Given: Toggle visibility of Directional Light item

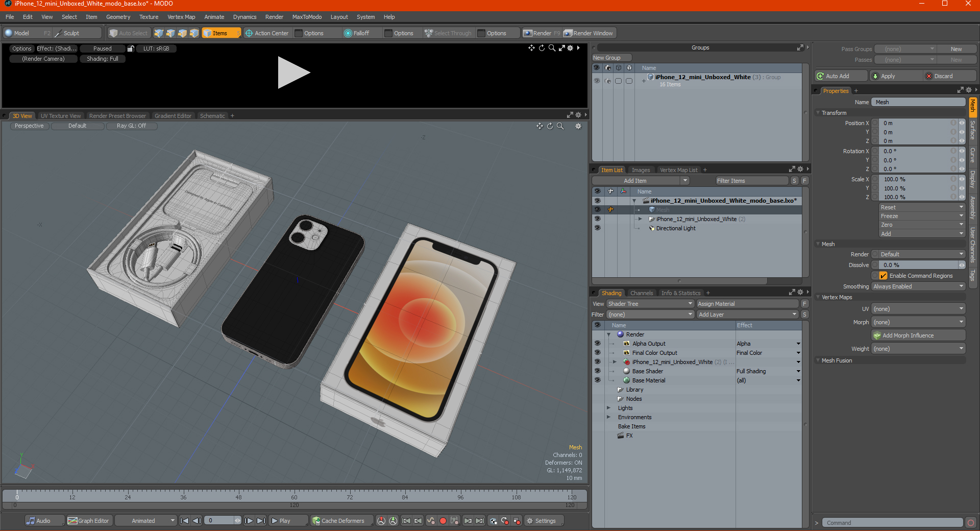Looking at the screenshot, I should (x=597, y=228).
